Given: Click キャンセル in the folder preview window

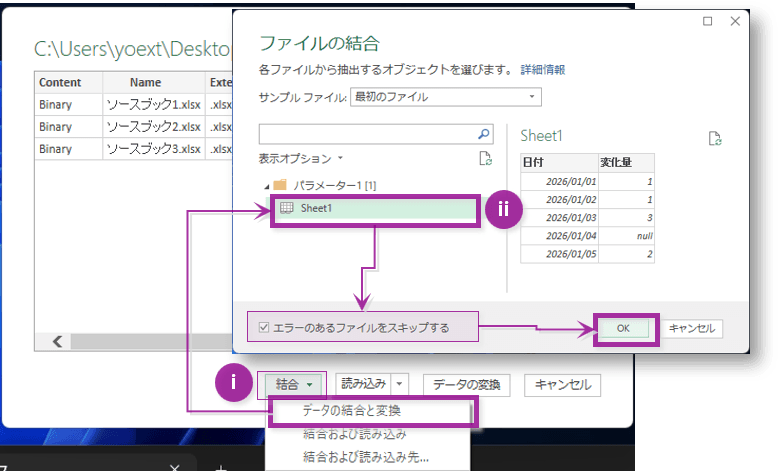Looking at the screenshot, I should click(x=562, y=385).
